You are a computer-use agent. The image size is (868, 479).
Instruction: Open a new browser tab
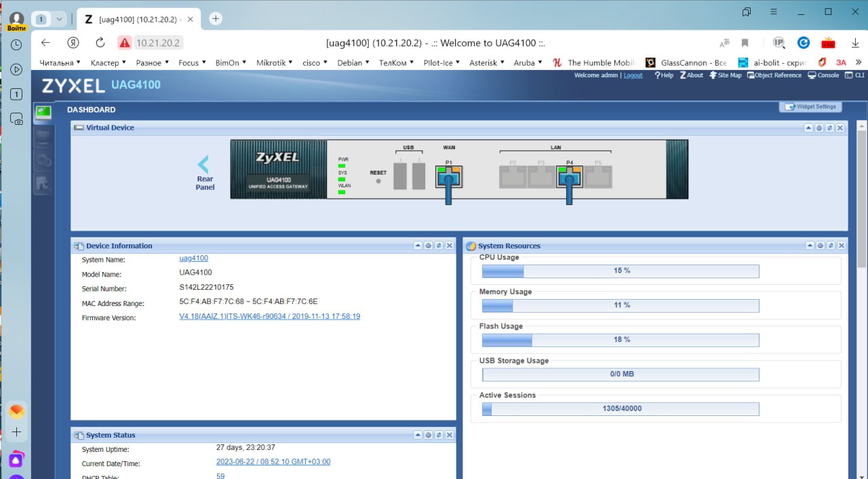coord(216,18)
